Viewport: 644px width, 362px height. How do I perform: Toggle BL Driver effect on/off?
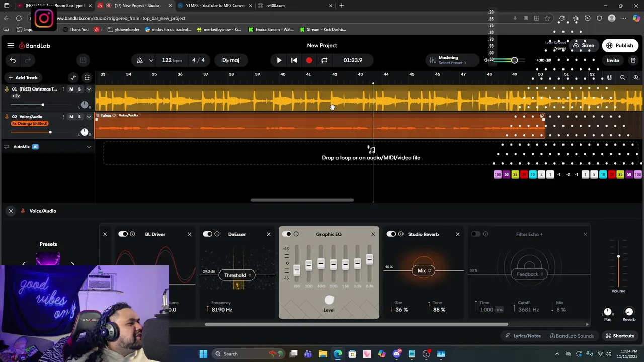(x=123, y=234)
